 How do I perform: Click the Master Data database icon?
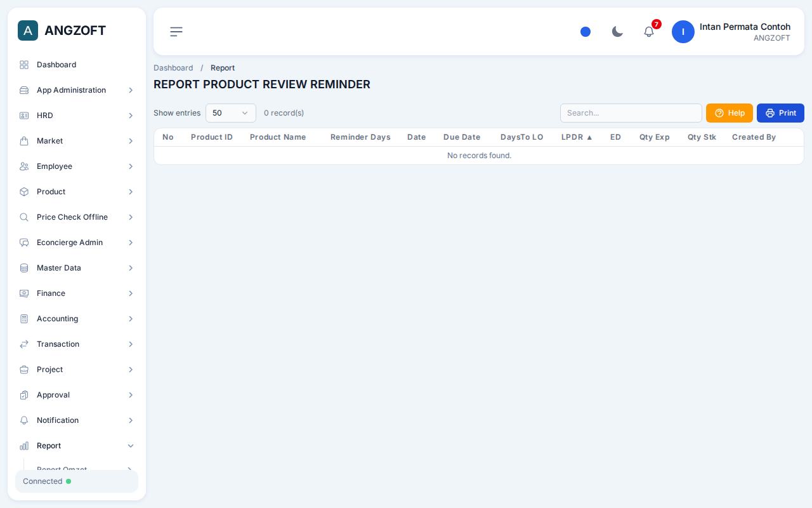coord(24,268)
